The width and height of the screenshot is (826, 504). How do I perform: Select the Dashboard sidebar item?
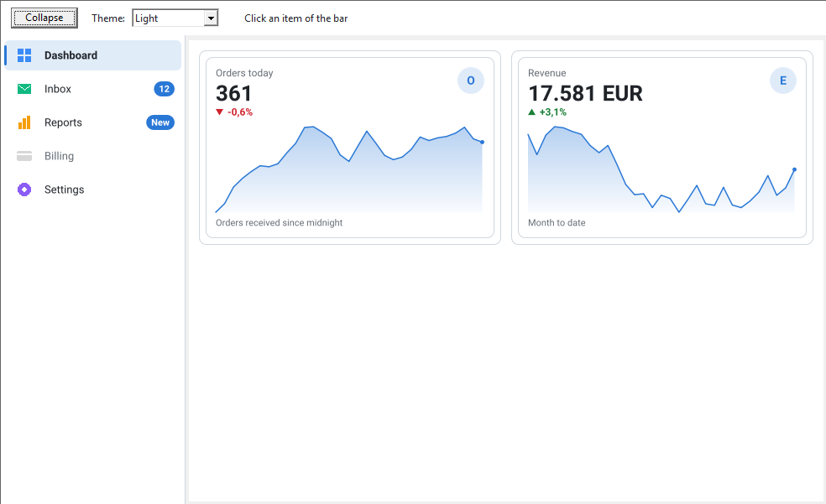[x=92, y=55]
